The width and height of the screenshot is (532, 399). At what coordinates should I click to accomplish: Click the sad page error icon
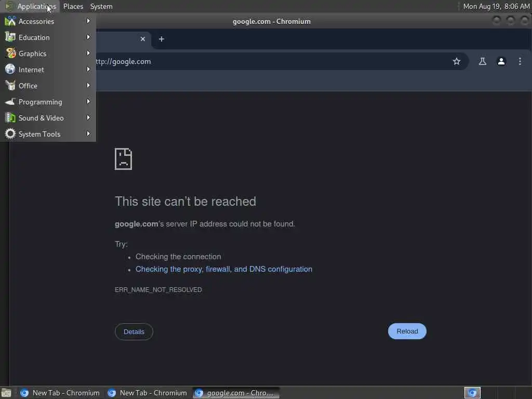tap(124, 159)
